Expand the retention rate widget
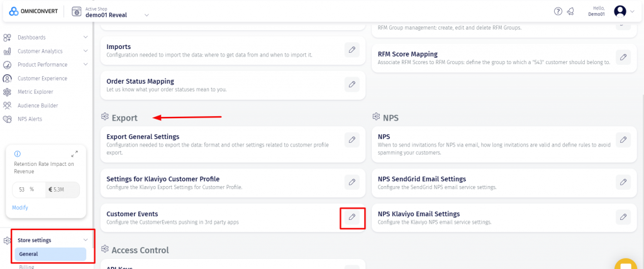 75,153
